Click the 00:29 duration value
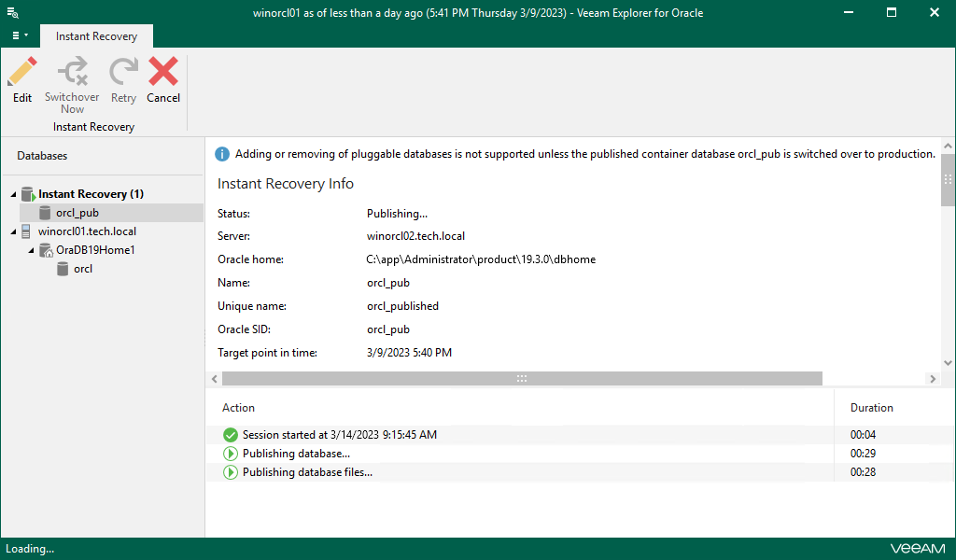Image resolution: width=956 pixels, height=560 pixels. click(863, 454)
